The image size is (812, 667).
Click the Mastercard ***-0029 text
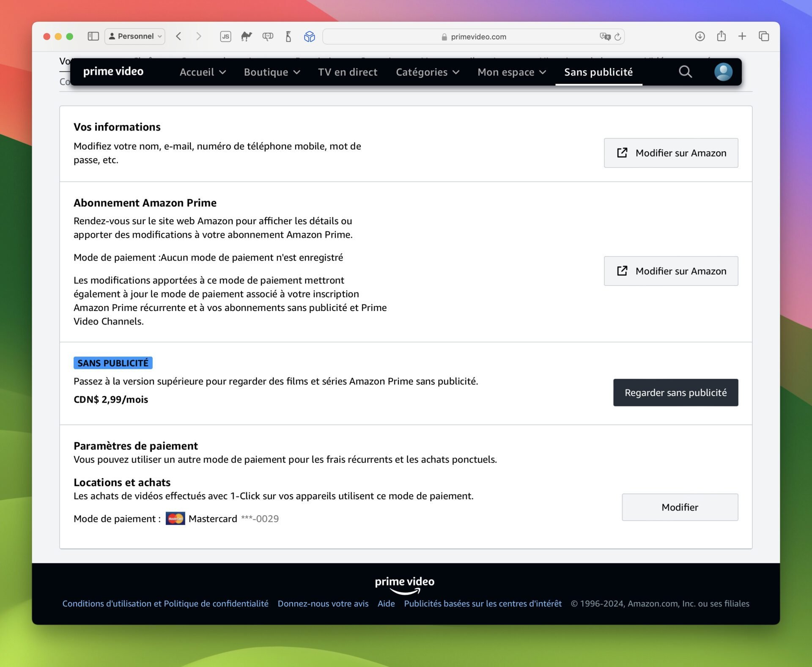pos(233,519)
